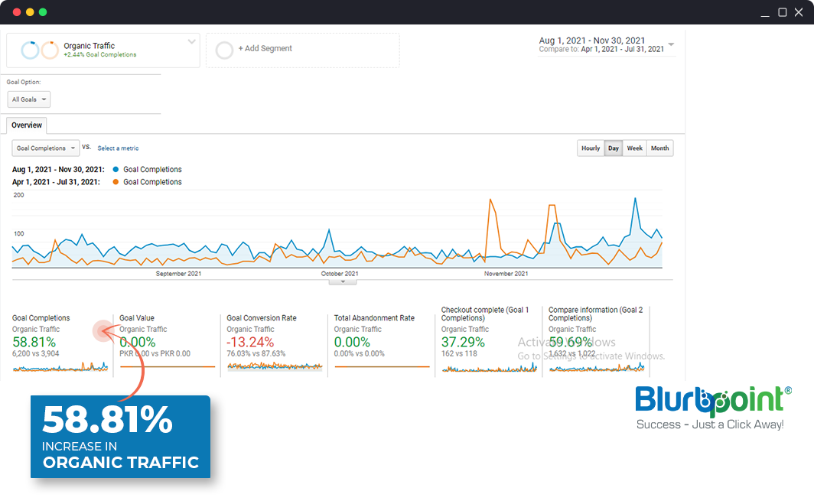The width and height of the screenshot is (814, 504).
Task: Switch chart granularity to Week
Action: tap(634, 148)
